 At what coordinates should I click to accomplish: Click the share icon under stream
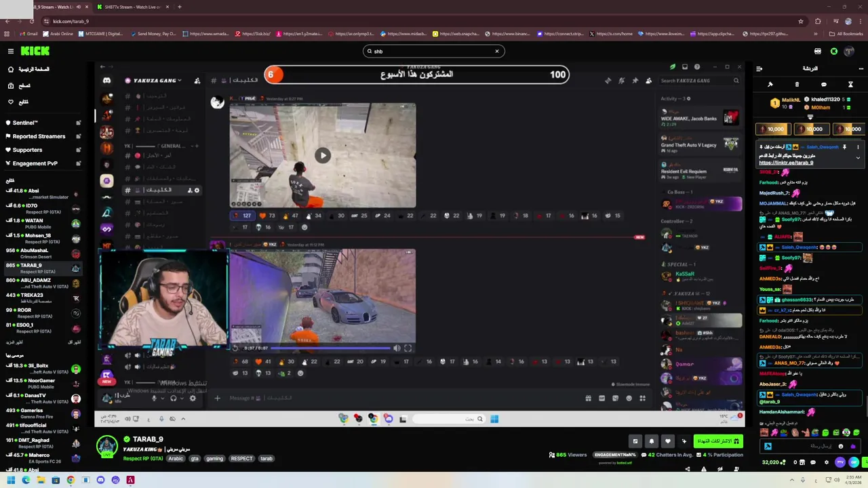pyautogui.click(x=687, y=469)
